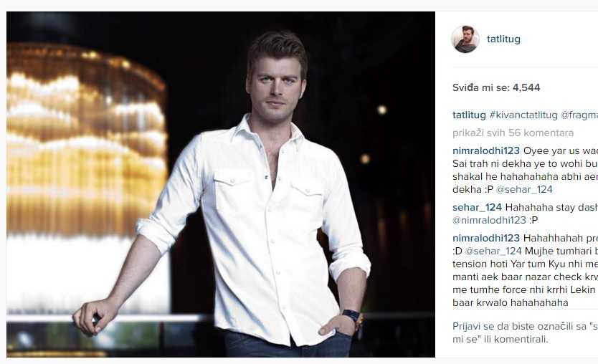Open @sehar_124 mention before 'Mujhe tumhari'
598x364 pixels.
tap(493, 252)
